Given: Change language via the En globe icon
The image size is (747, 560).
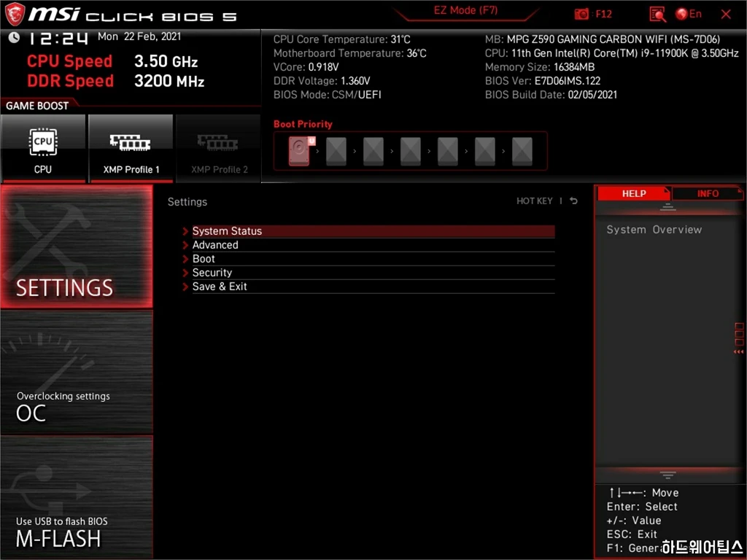Looking at the screenshot, I should (x=689, y=14).
